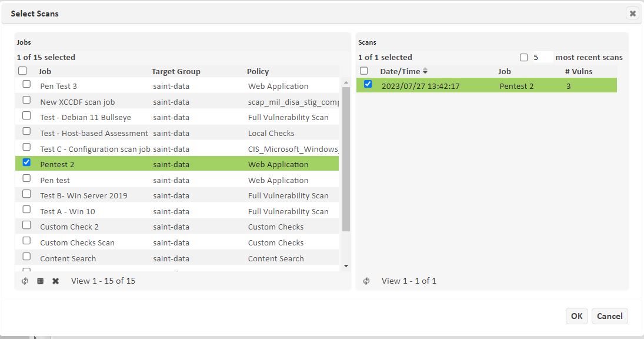
Task: Toggle the select-all Jobs header checkbox
Action: tap(22, 71)
